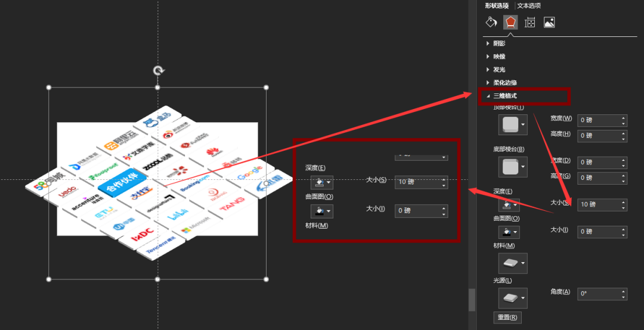This screenshot has width=644, height=330.
Task: Increase 宽度(D) with its up spinner arrow
Action: (x=624, y=160)
